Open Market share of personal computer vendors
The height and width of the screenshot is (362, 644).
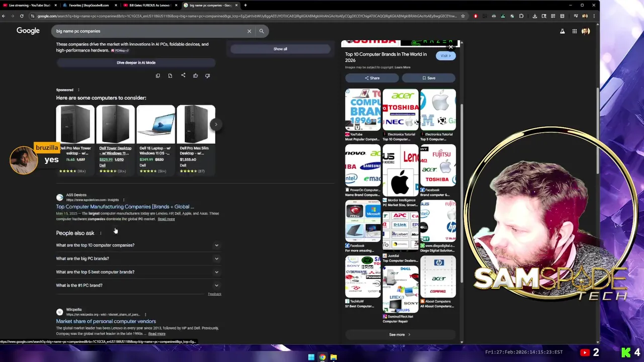pos(106,321)
